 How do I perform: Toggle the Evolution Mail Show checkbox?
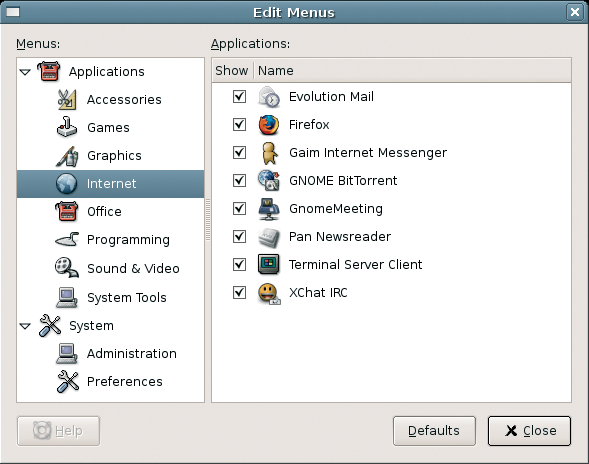tap(239, 97)
